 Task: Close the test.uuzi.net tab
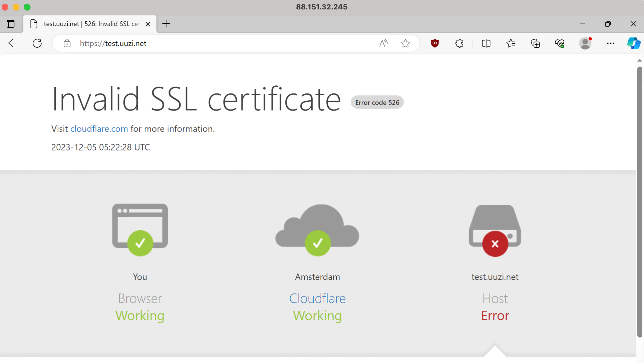(x=148, y=24)
